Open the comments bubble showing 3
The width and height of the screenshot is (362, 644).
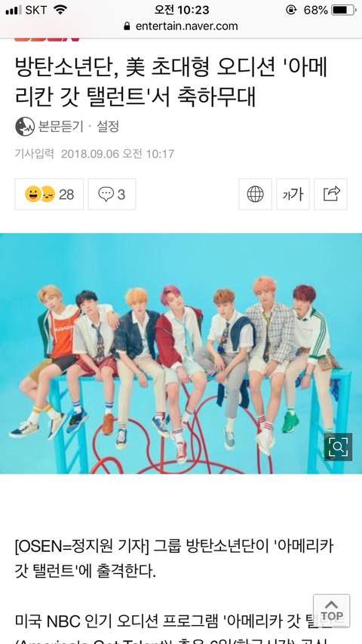click(112, 194)
